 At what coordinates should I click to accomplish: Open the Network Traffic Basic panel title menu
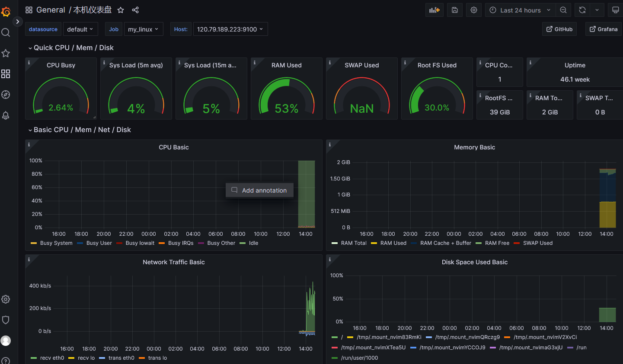(174, 262)
